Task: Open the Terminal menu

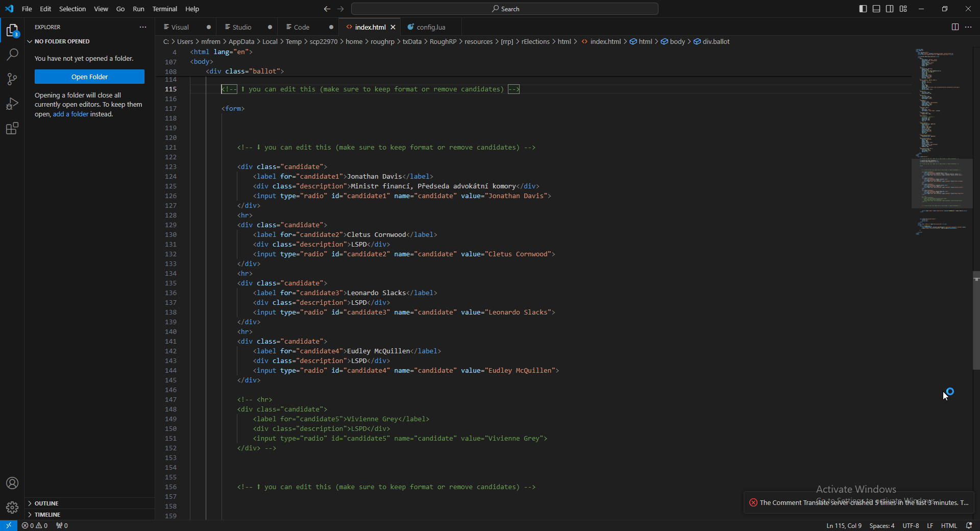Action: point(164,9)
